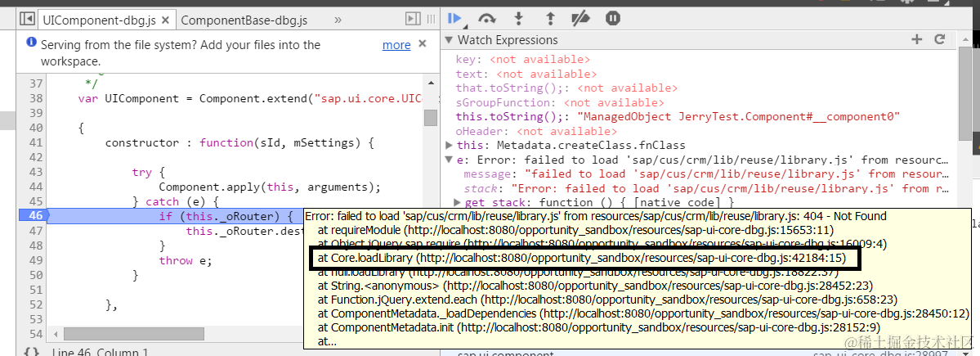The height and width of the screenshot is (356, 980).
Task: Select the 'key: <not available>' watch row
Action: tap(522, 60)
